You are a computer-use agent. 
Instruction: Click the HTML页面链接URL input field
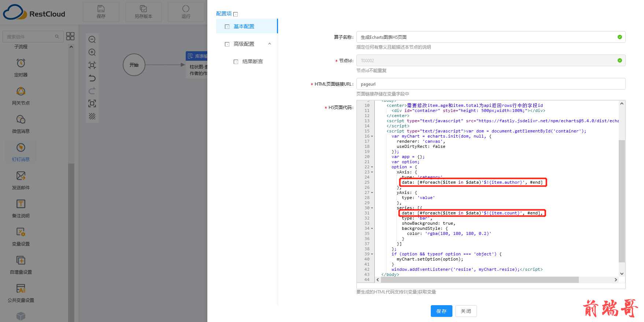pyautogui.click(x=491, y=84)
